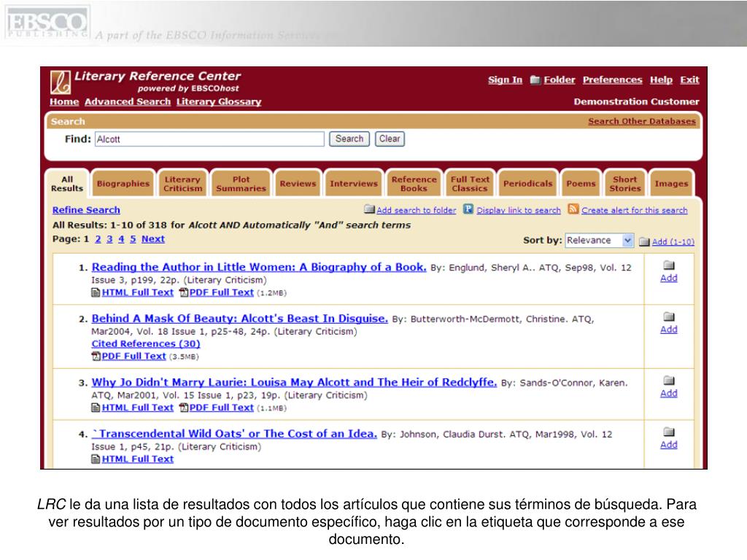The image size is (747, 560).
Task: Click HTML document icon in result 3
Action: (96, 408)
